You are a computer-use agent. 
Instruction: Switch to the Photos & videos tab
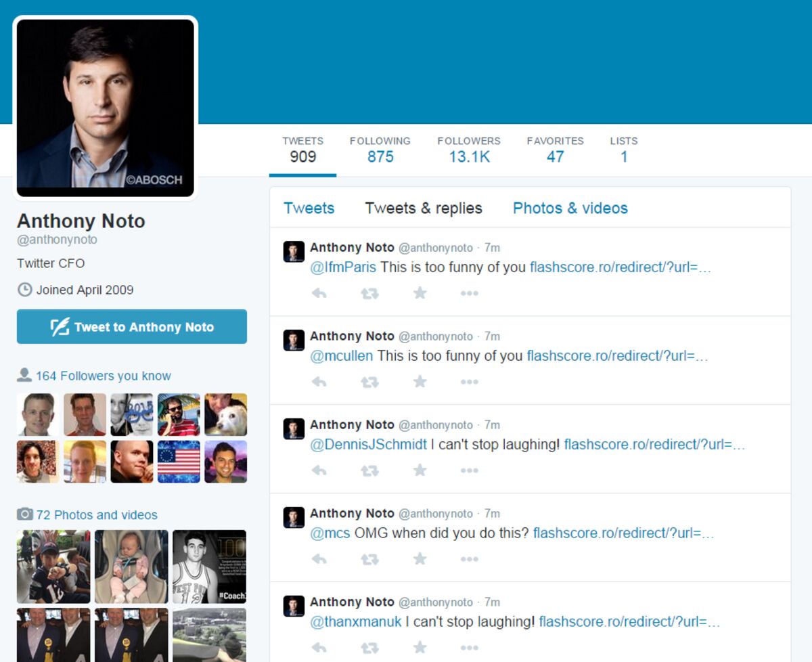point(570,208)
